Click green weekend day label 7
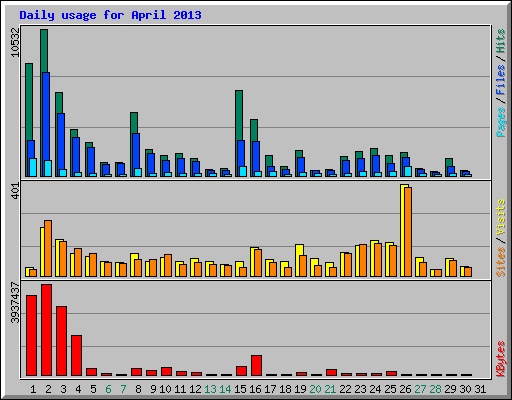512x400 pixels. (123, 389)
